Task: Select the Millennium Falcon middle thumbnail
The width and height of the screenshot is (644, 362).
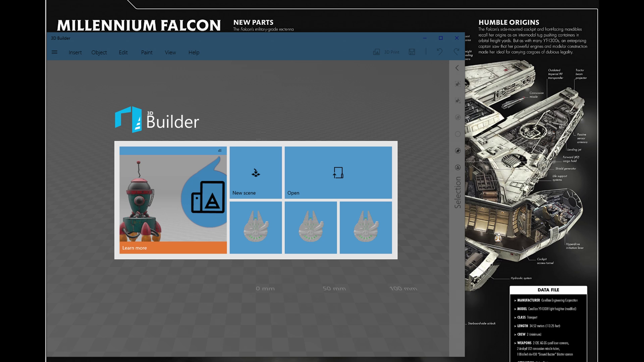Action: pyautogui.click(x=311, y=227)
